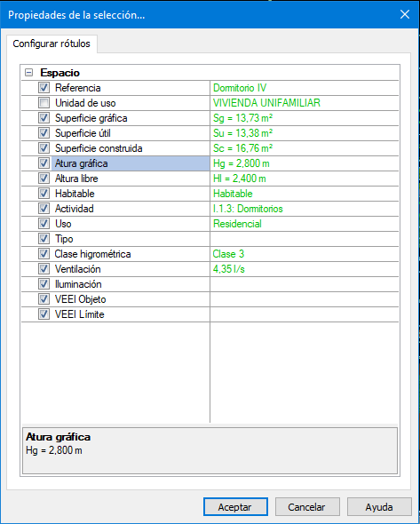Disable the Superficie construida checkbox
This screenshot has height=524, width=420.
click(44, 147)
